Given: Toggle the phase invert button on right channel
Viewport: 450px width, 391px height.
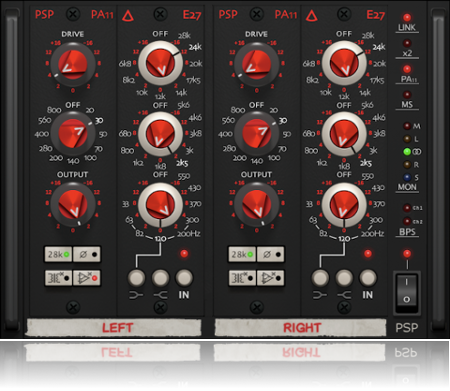Looking at the screenshot, I should (x=270, y=254).
